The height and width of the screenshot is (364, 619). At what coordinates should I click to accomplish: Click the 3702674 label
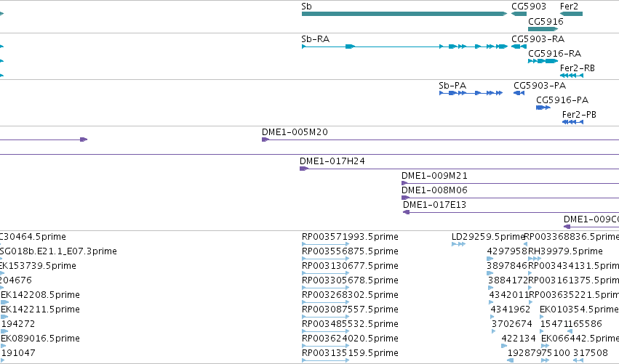point(511,324)
